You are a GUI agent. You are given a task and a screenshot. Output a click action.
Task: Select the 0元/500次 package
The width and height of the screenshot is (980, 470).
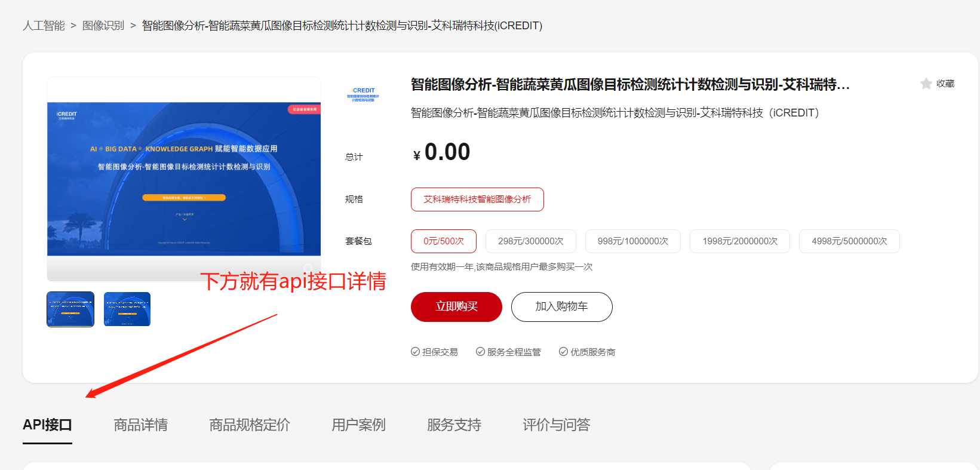[x=444, y=241]
